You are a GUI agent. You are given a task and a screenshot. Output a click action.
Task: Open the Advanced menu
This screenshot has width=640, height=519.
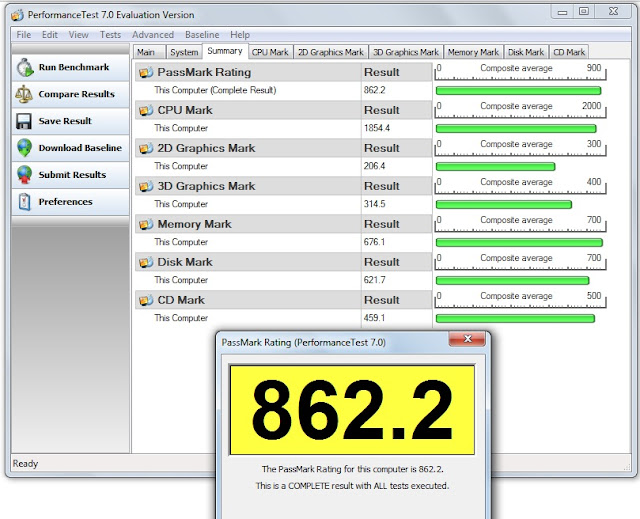pos(153,35)
